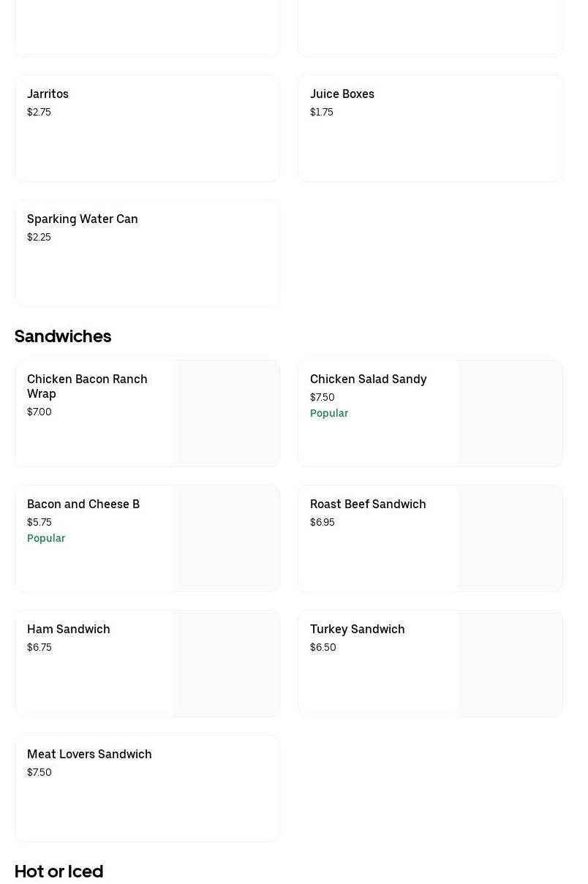Screen dimensions: 588x884
Task: Click the Bacon and Cheese B image placeholder
Action: coord(227,539)
